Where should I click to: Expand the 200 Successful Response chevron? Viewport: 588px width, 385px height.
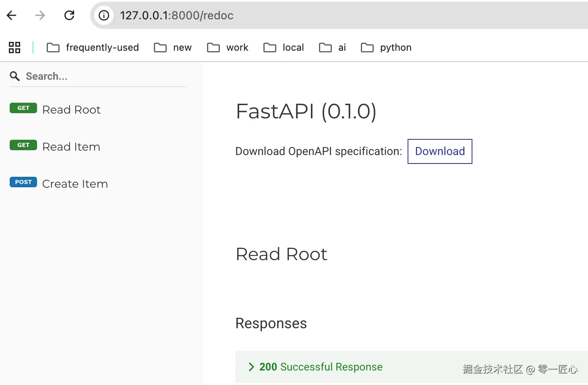click(x=251, y=367)
